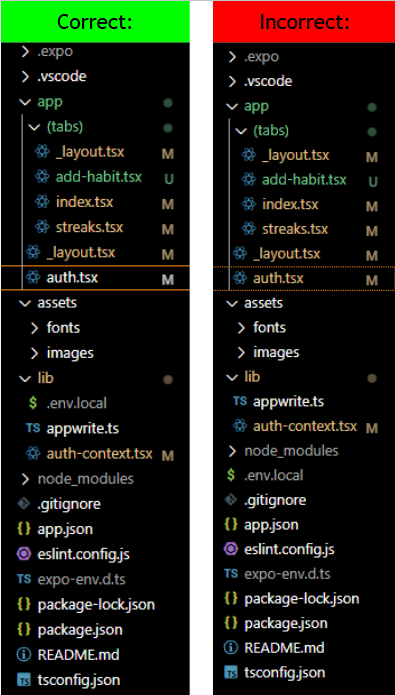
Task: Click tsconfig.json file icon in Correct panel
Action: coord(23,679)
